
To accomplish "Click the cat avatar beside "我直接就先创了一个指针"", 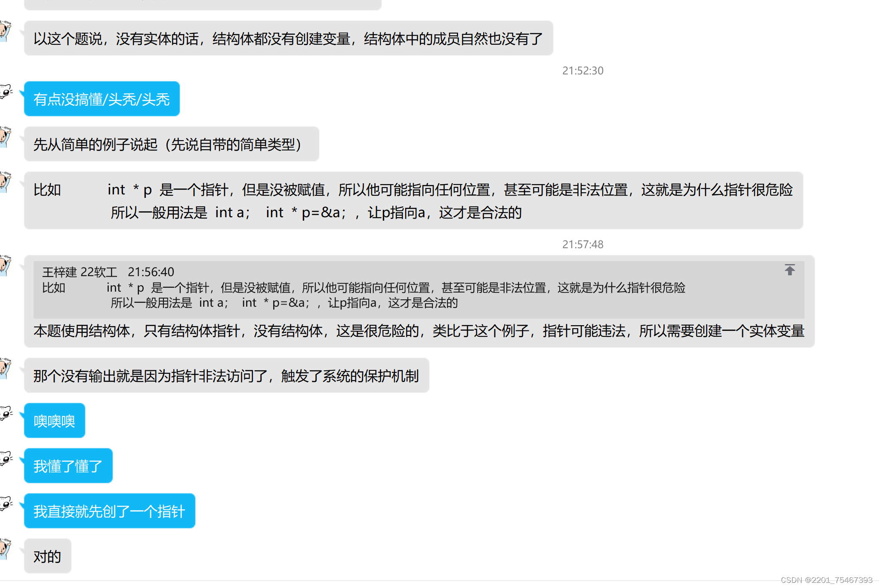I will click(5, 503).
